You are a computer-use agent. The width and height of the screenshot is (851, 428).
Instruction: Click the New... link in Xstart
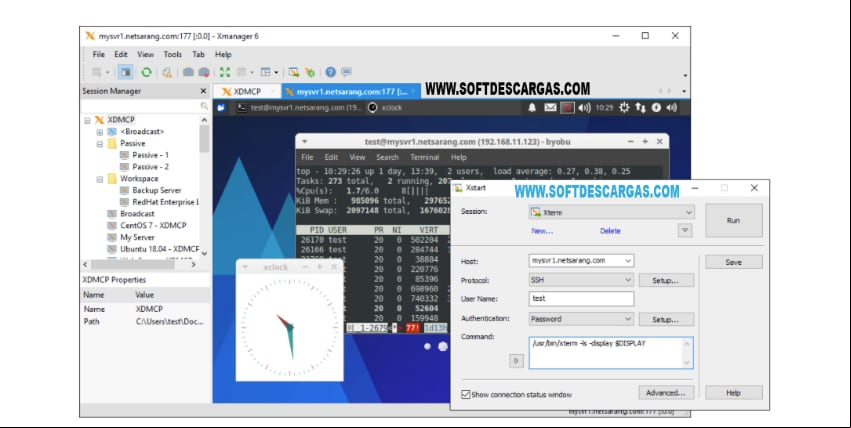[x=542, y=231]
